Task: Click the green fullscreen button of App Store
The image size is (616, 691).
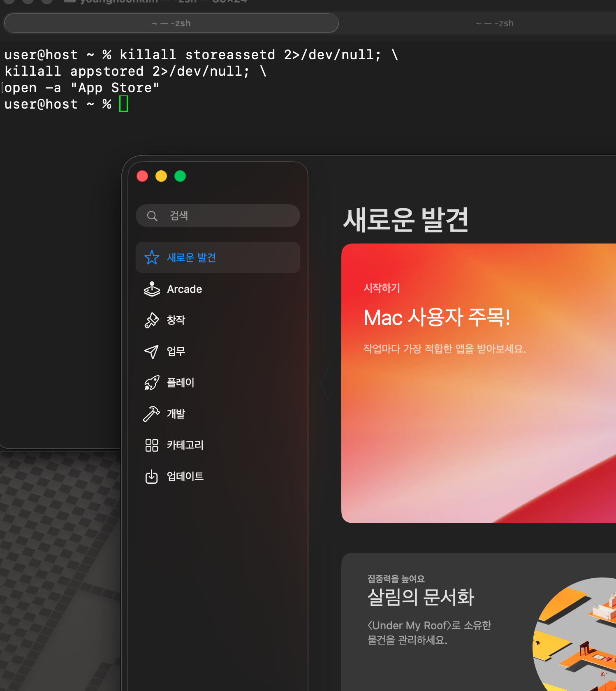Action: point(180,176)
